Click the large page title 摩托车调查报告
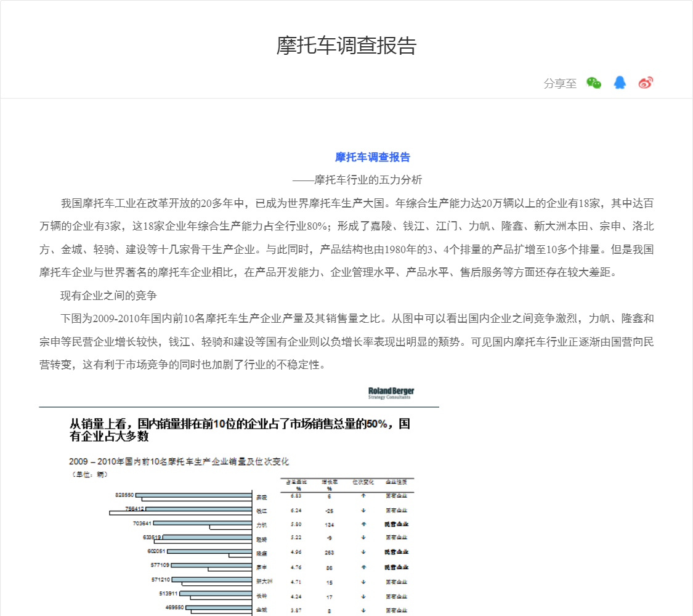693x616 pixels. click(346, 46)
